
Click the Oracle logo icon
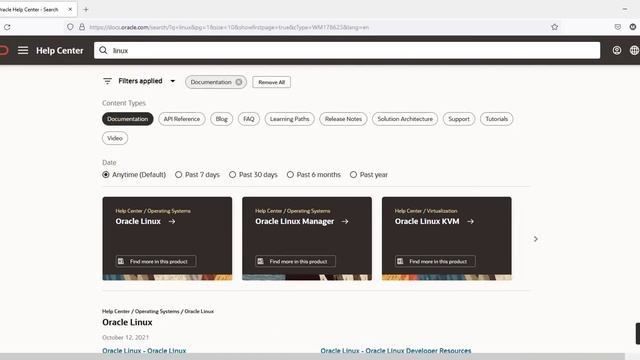point(4,50)
